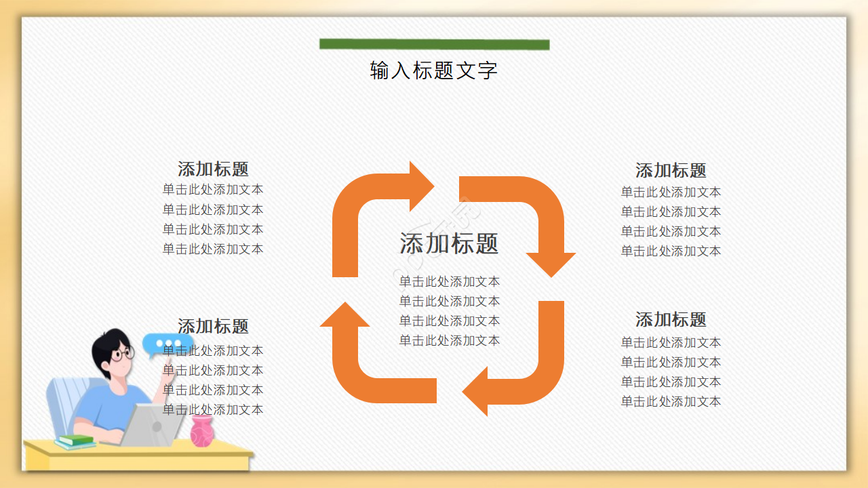Image resolution: width=868 pixels, height=488 pixels.
Task: Select the bottom-right body text block
Action: click(x=671, y=373)
